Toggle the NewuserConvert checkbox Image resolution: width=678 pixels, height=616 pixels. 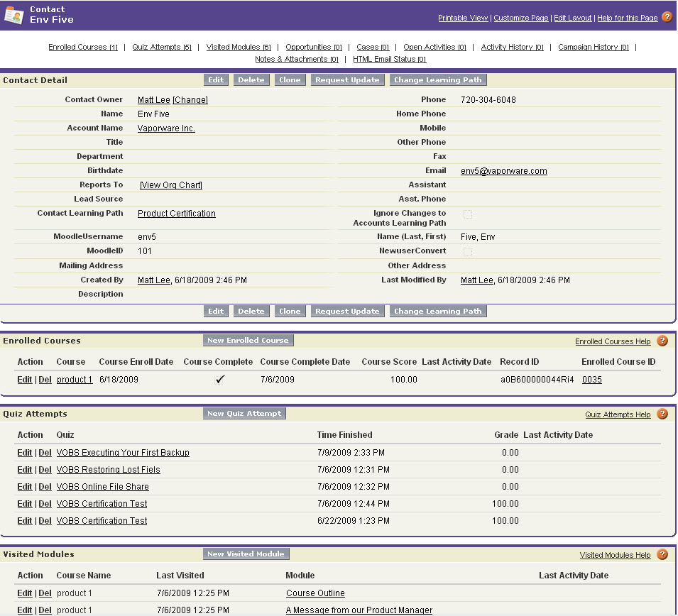[467, 251]
